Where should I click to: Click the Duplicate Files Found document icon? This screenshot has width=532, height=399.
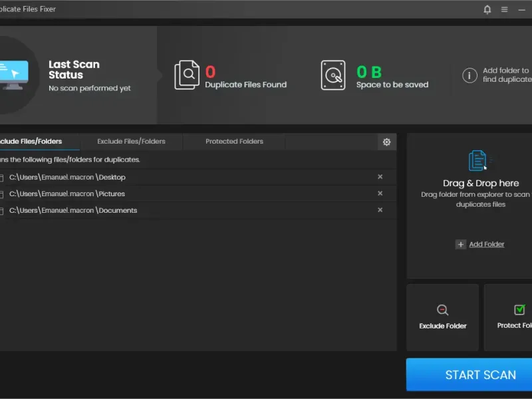(x=187, y=75)
